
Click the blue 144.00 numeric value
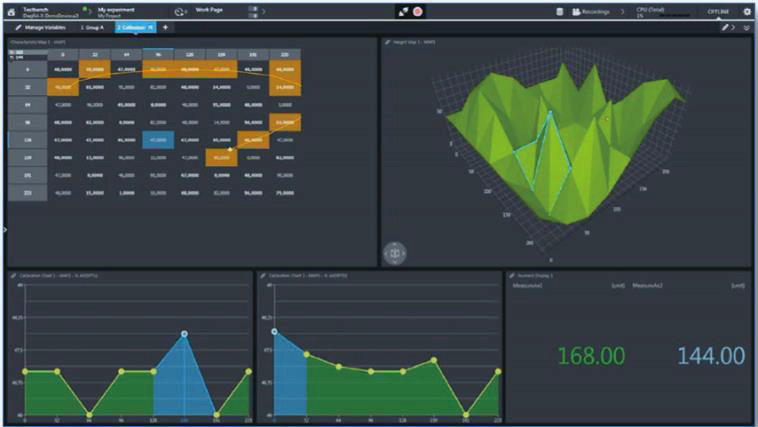[711, 356]
